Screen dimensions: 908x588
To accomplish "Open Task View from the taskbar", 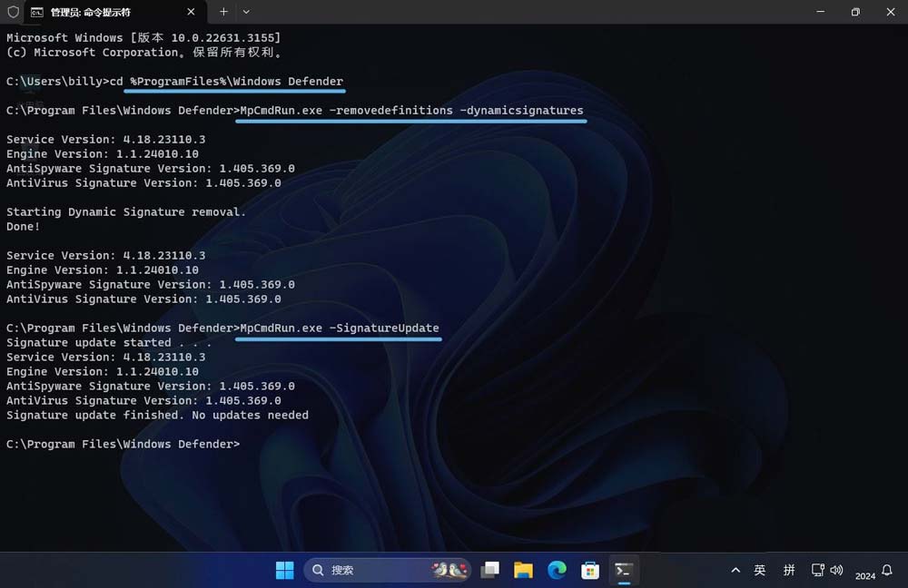I will tap(489, 570).
